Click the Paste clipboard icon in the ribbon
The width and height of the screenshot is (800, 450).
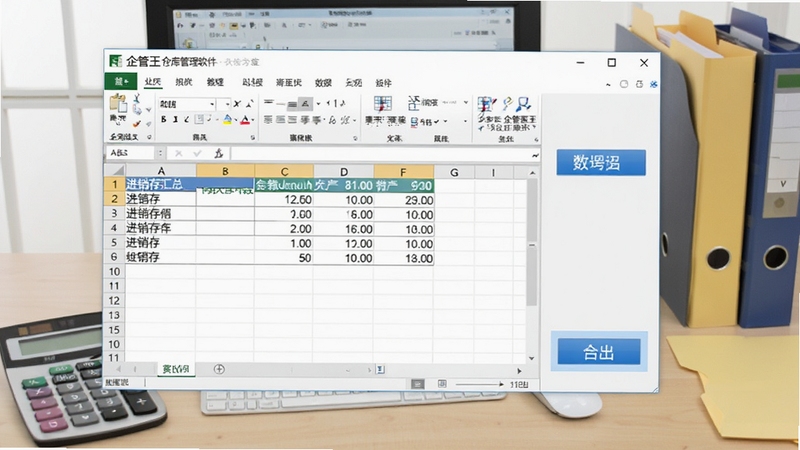point(118,104)
